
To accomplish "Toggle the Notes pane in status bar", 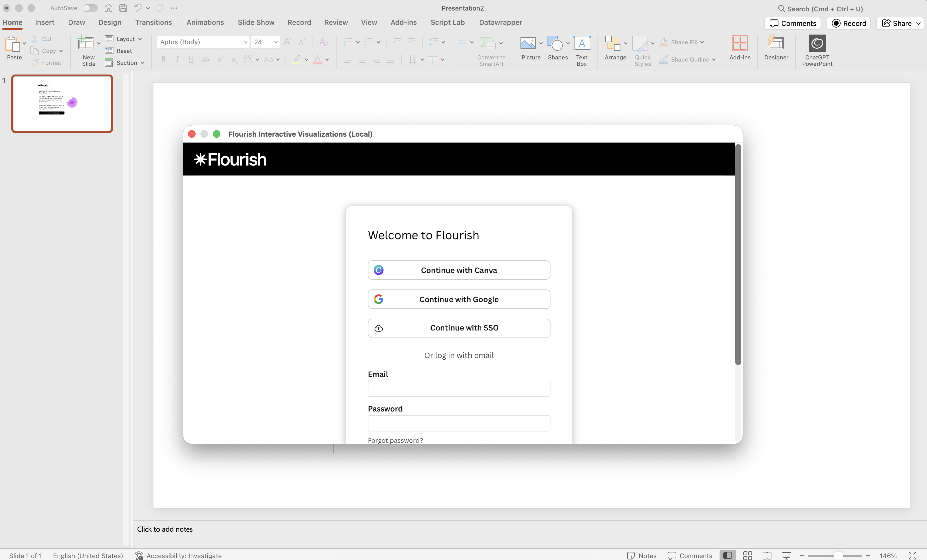I will point(642,555).
